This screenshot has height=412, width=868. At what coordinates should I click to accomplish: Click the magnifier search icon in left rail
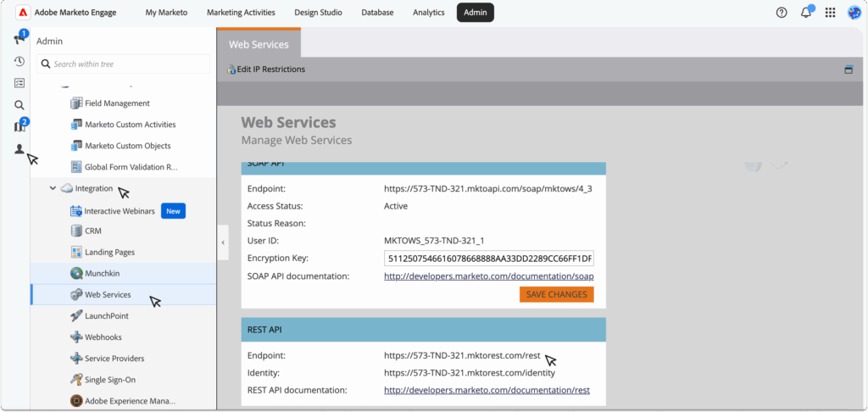click(x=19, y=105)
